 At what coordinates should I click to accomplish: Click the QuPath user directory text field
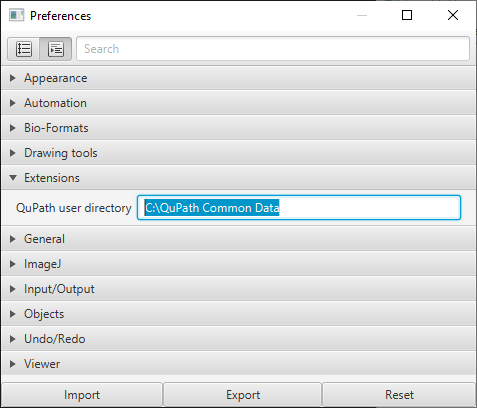[299, 208]
